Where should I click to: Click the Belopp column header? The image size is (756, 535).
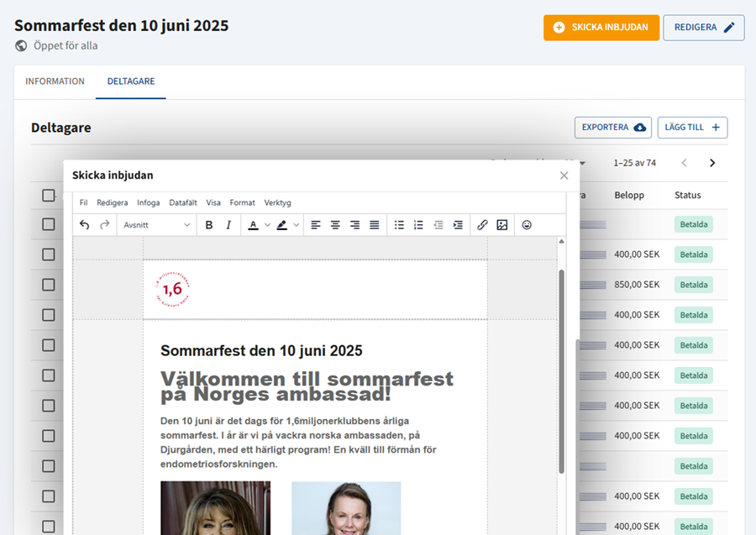(629, 195)
